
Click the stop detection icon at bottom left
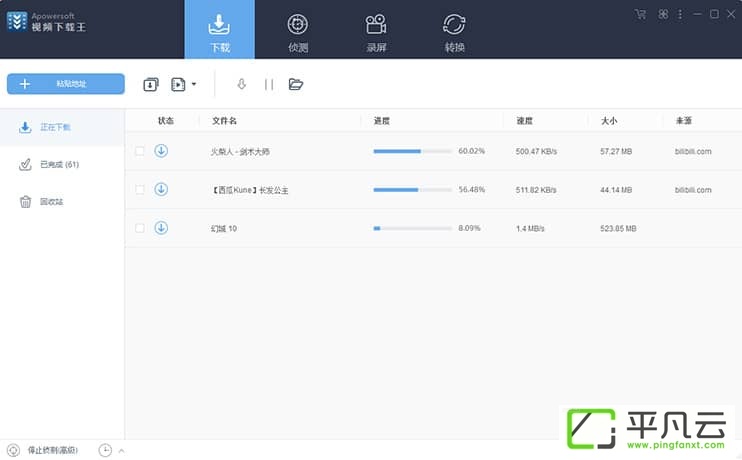13,450
